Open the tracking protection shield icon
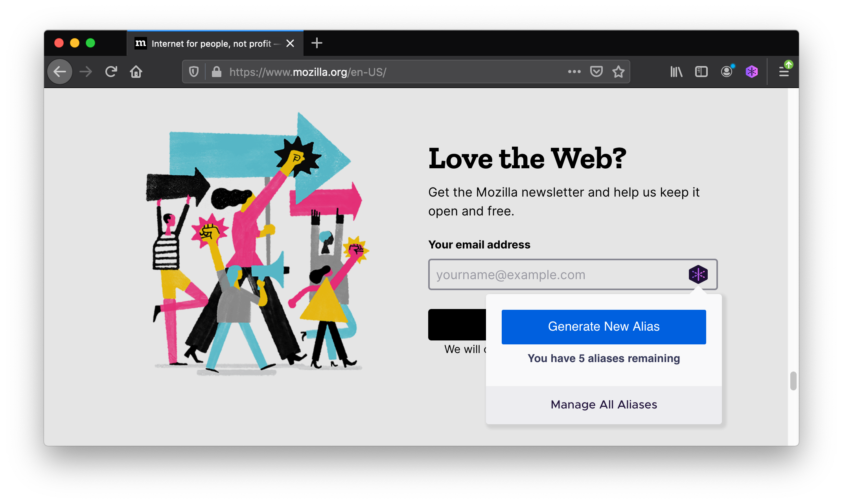This screenshot has width=843, height=504. pyautogui.click(x=193, y=72)
